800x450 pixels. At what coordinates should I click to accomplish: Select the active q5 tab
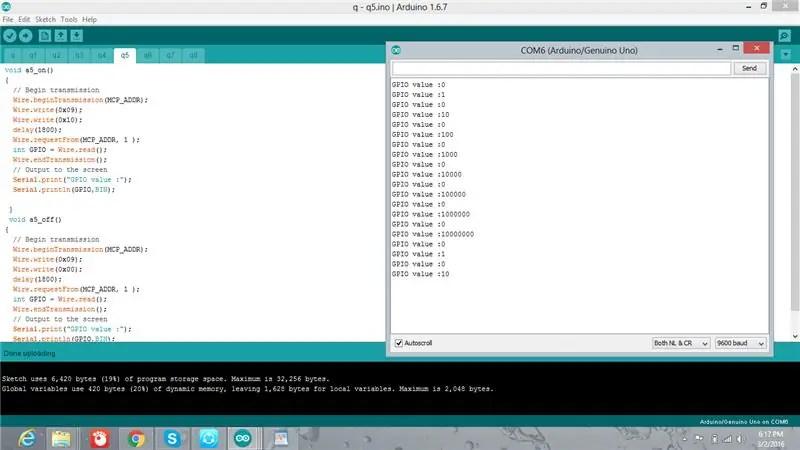125,55
